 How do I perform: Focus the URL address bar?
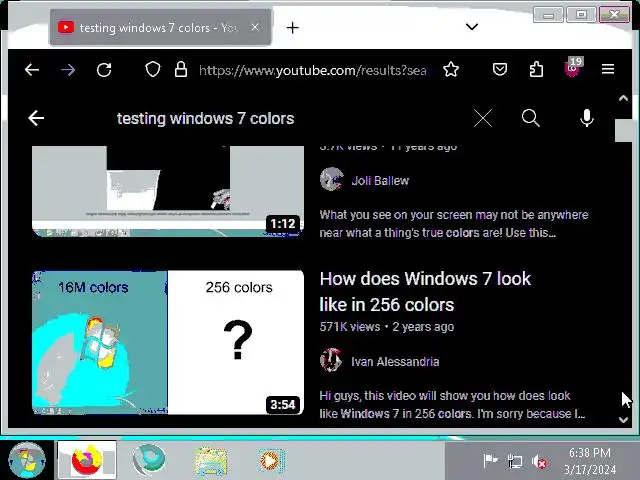[x=312, y=70]
